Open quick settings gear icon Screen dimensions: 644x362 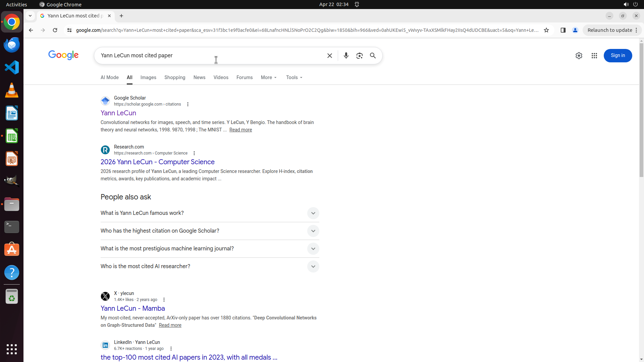tap(579, 56)
